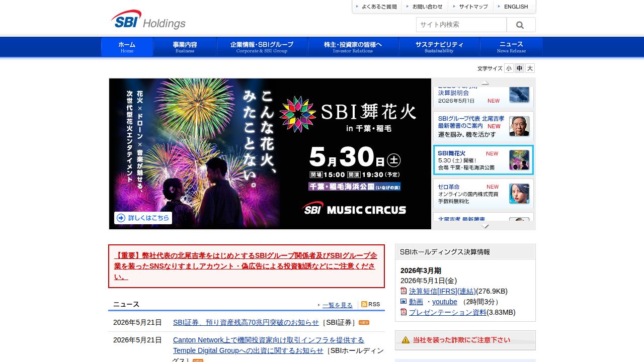Open 株主・投資家の皆様へ Investor Relations menu
Viewport: 644px width, 362px height.
point(353,47)
